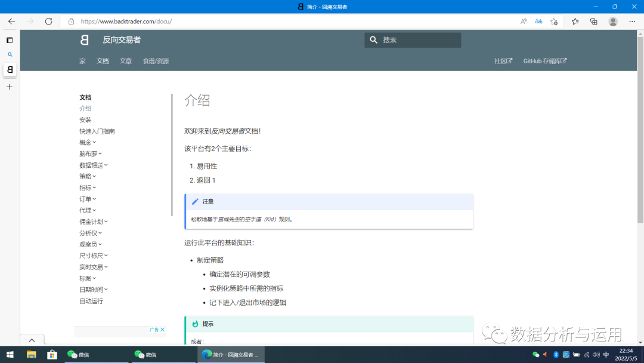
Task: Open Collections from the Edge toolbar
Action: coord(593,20)
